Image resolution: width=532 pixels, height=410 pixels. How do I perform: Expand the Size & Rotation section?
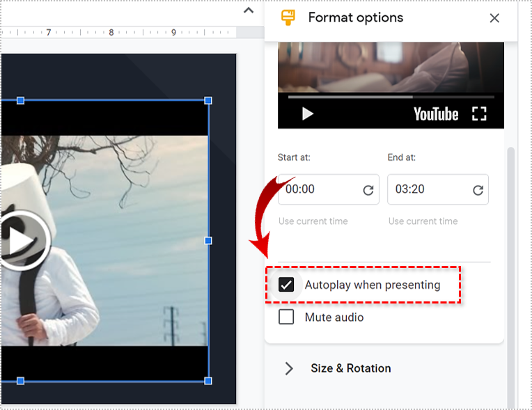[289, 368]
